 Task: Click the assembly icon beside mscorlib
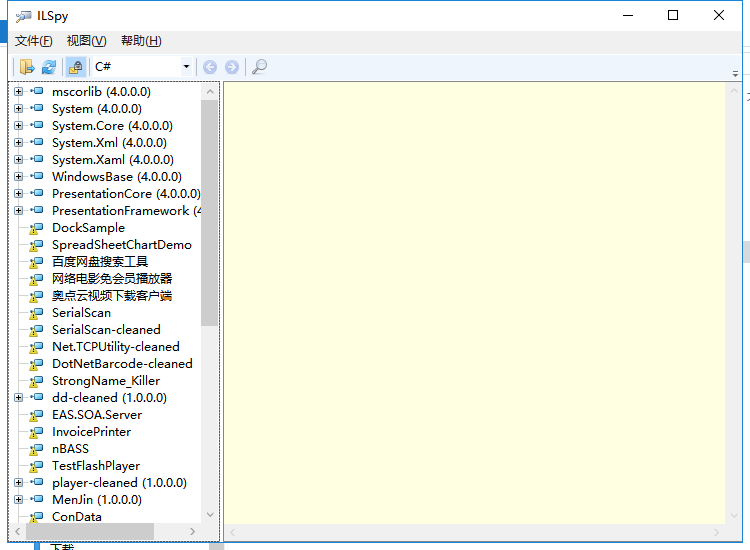pos(37,91)
